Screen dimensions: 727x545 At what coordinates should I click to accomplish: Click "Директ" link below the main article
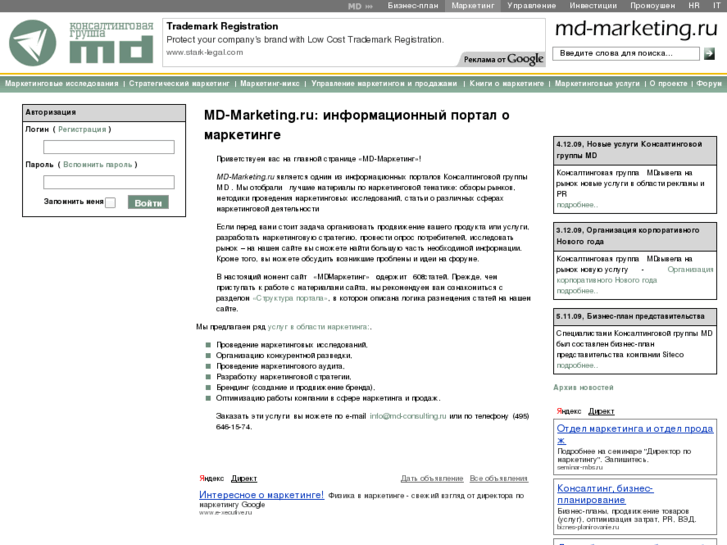[244, 478]
